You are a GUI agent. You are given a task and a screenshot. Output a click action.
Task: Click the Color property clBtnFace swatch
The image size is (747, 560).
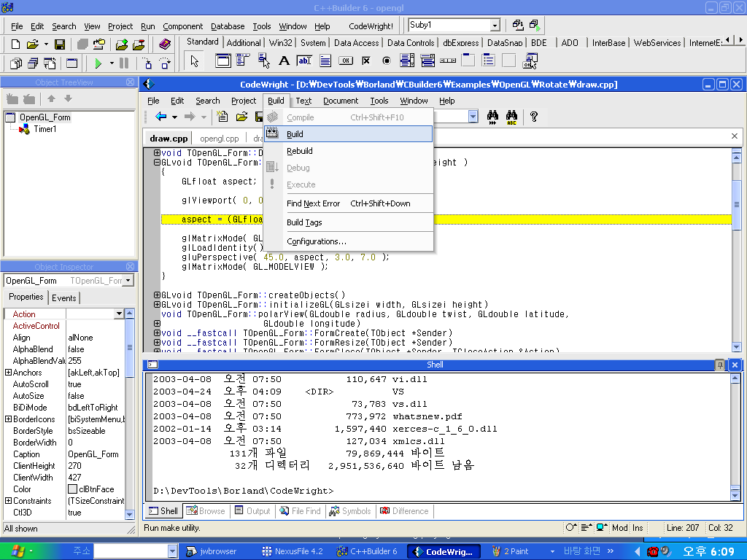point(73,489)
